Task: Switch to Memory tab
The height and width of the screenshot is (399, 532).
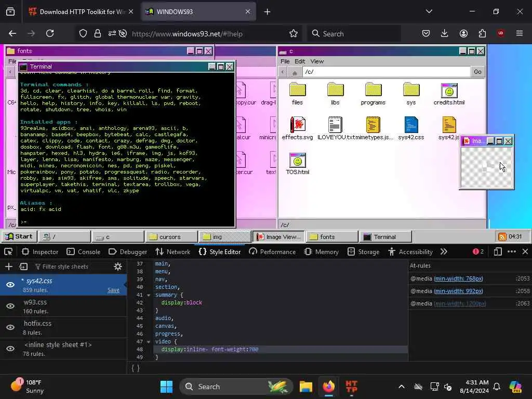Action: [x=321, y=252]
